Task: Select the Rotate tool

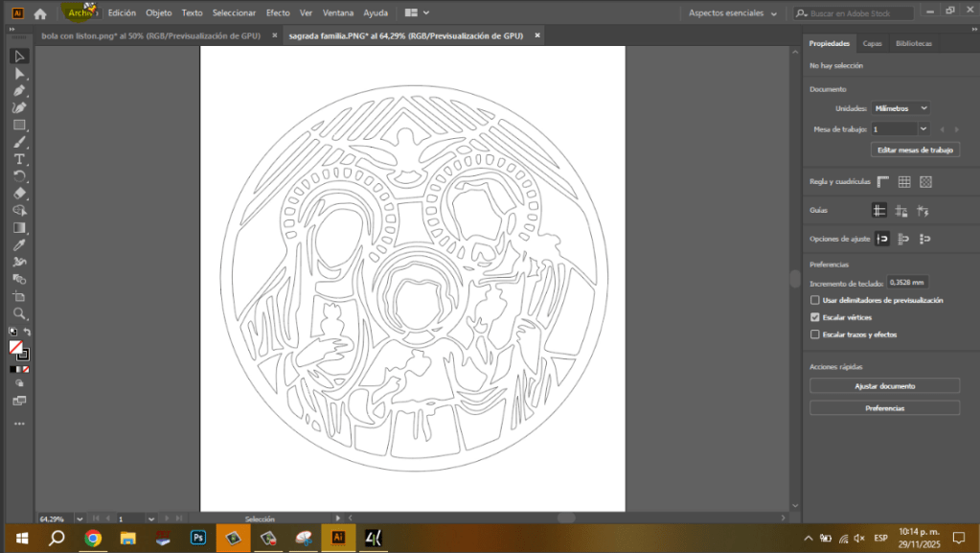Action: [x=19, y=176]
